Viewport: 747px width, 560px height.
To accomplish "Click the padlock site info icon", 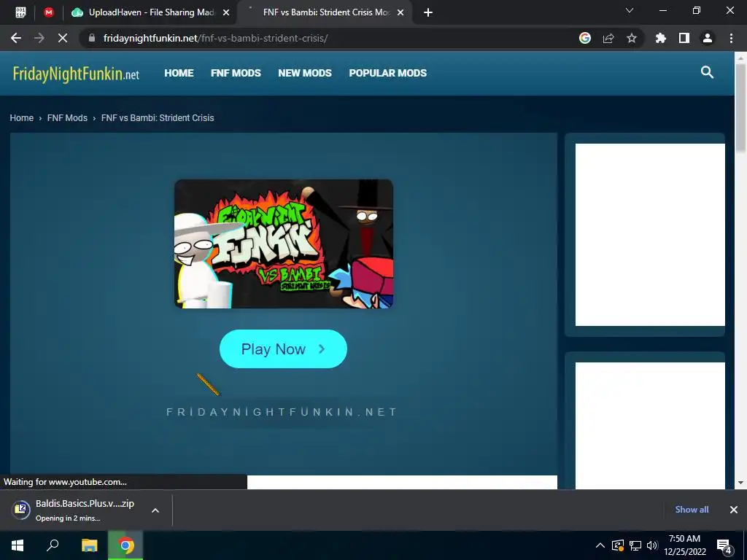I will coord(92,38).
